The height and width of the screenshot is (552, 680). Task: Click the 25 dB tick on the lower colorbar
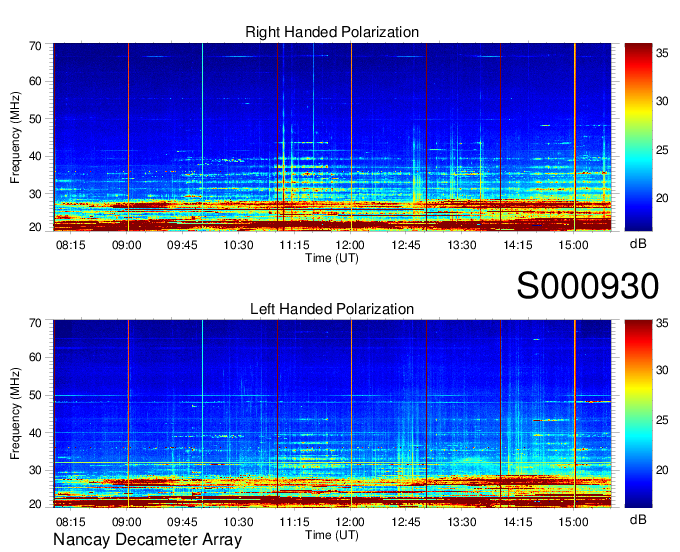(662, 420)
